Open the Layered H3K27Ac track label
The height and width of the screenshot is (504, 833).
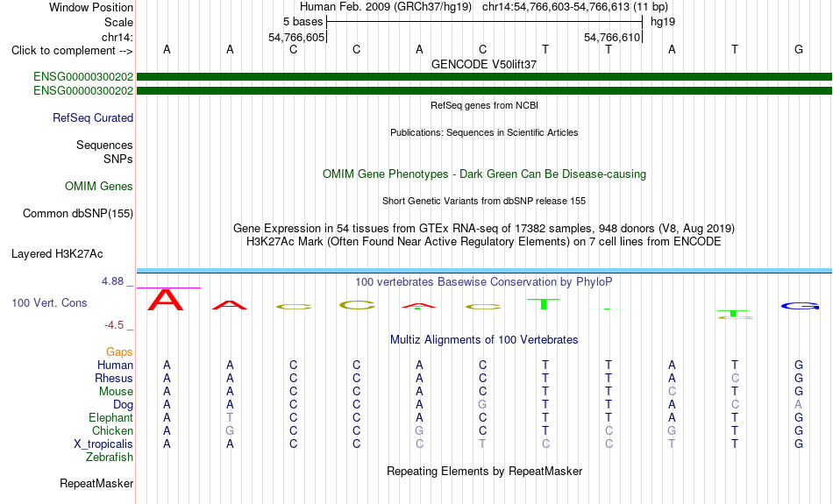pyautogui.click(x=57, y=254)
